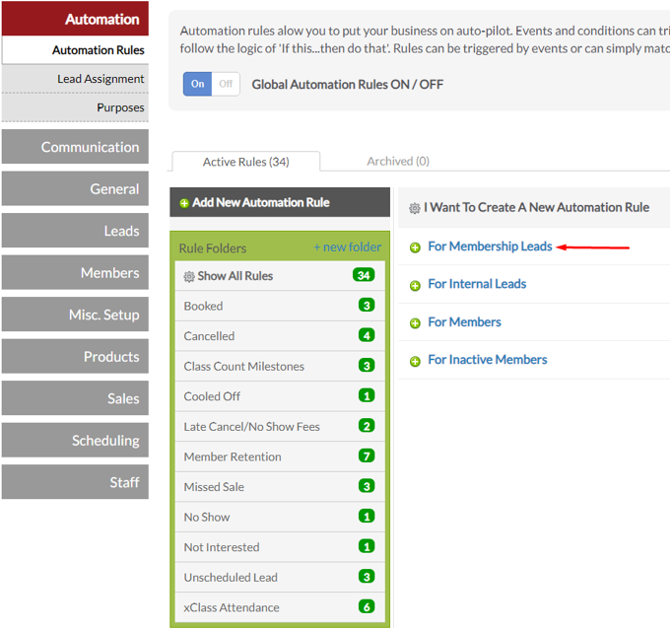Click the + new folder link
This screenshot has height=631, width=672.
click(347, 247)
